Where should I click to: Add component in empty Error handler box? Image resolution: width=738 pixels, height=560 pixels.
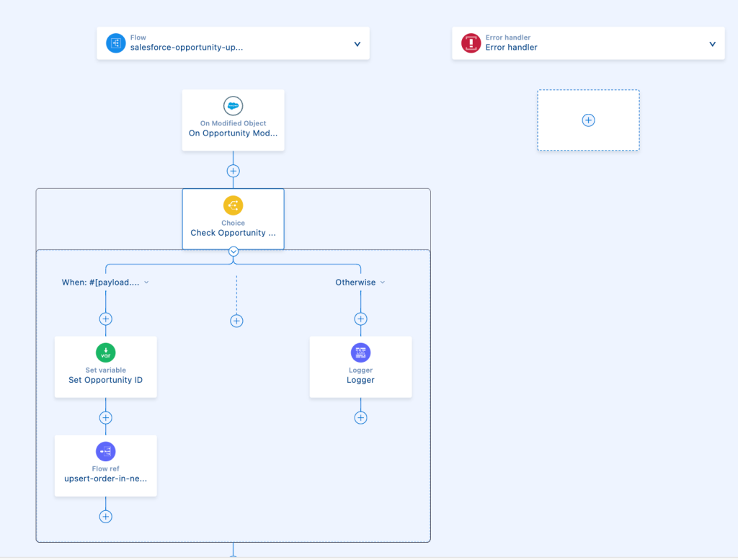click(x=588, y=120)
